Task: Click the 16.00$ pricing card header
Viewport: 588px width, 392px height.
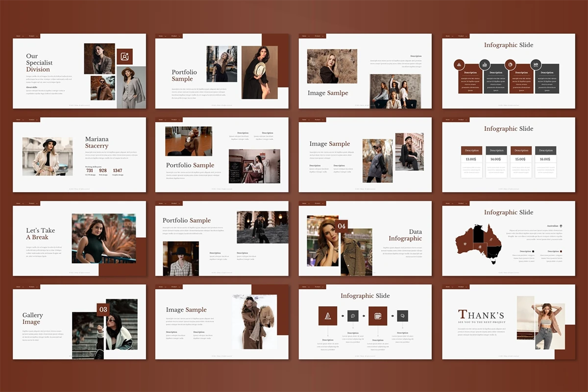Action: pyautogui.click(x=545, y=150)
